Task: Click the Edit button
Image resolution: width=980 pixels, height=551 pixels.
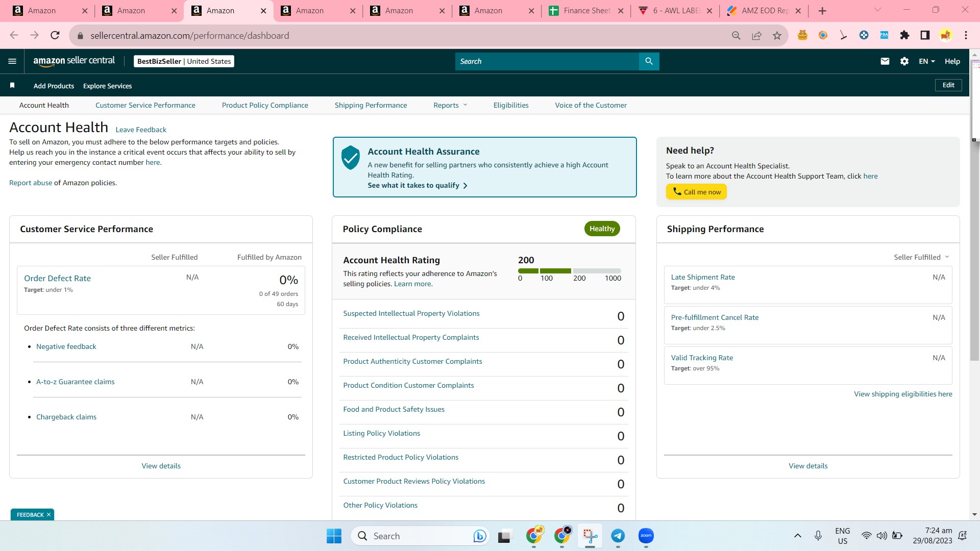Action: [948, 85]
